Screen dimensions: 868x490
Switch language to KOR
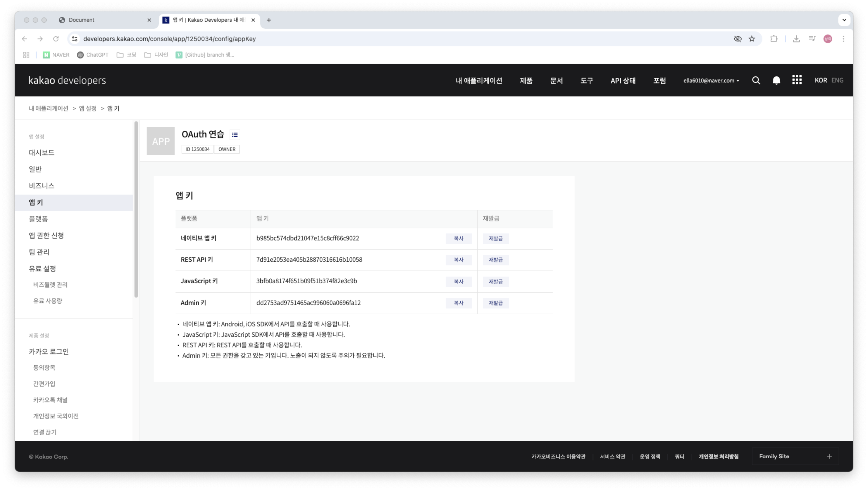tap(821, 81)
